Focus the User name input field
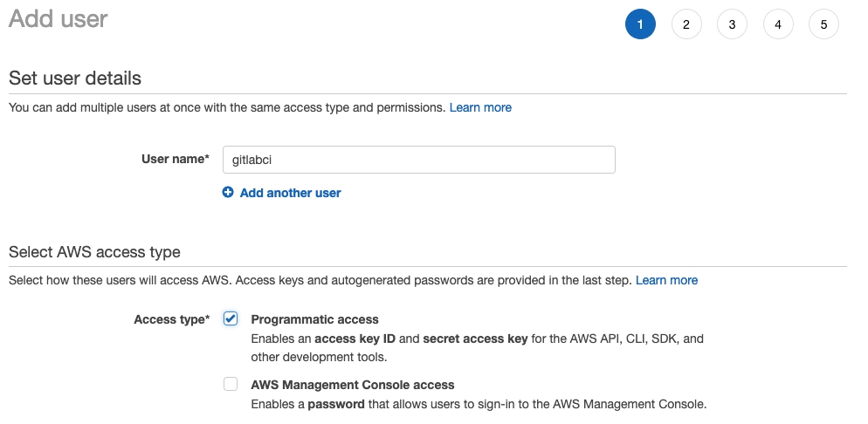Viewport: 868px width, 424px height. coord(419,160)
